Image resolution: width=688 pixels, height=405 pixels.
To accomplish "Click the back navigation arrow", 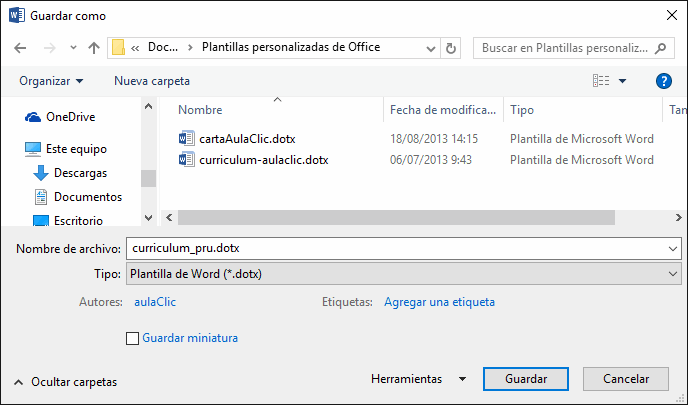I will (22, 48).
